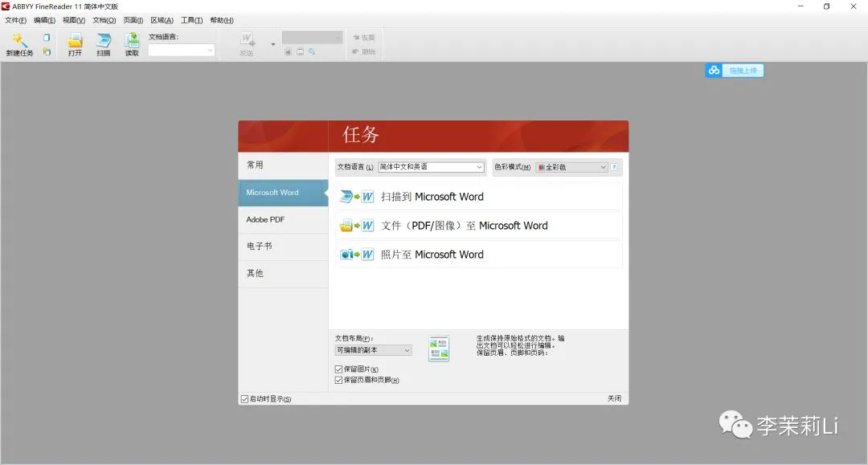Select the 常用 task category
The width and height of the screenshot is (868, 465).
(x=283, y=165)
